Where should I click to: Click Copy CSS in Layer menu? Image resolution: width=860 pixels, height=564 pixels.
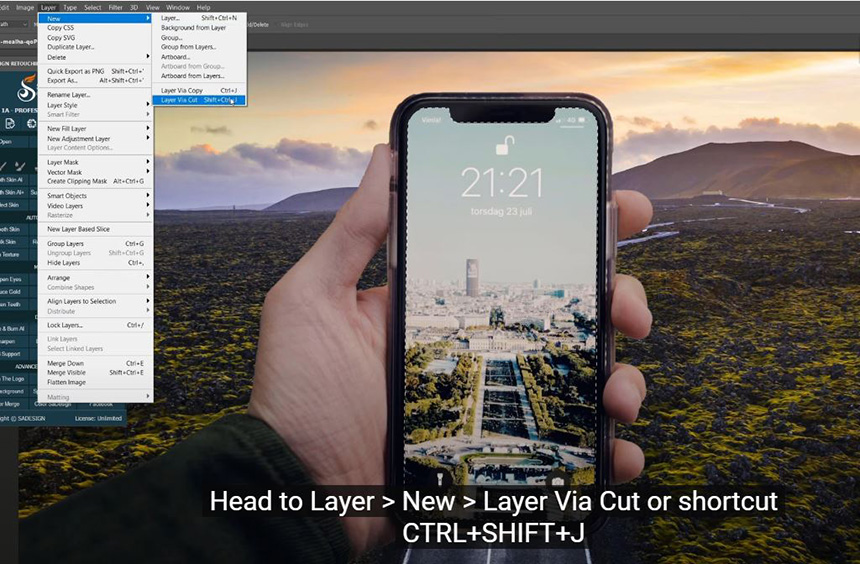(x=95, y=27)
